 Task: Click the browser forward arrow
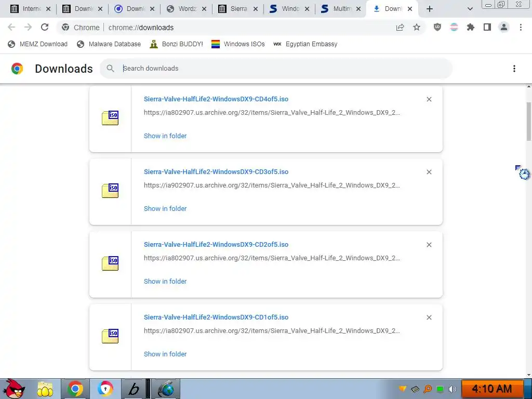pyautogui.click(x=28, y=27)
